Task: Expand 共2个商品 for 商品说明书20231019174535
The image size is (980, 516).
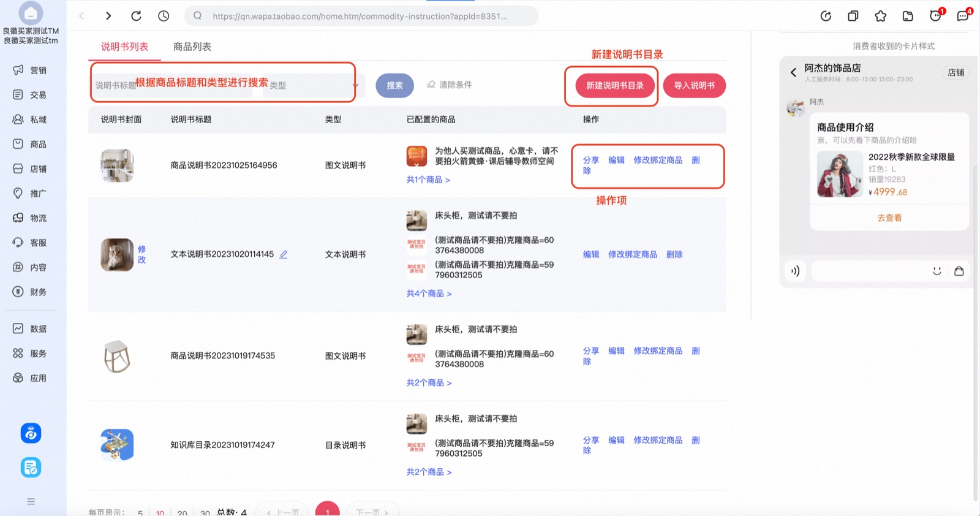Action: point(429,382)
